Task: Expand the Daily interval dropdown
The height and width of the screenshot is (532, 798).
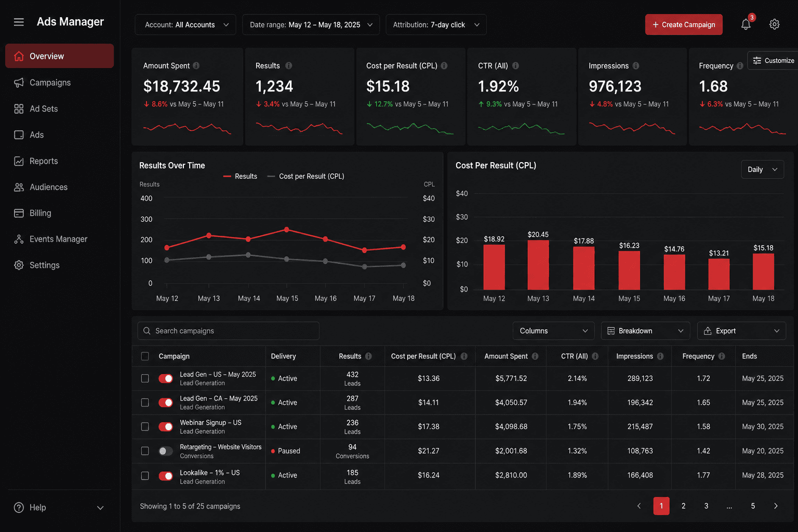Action: 762,169
